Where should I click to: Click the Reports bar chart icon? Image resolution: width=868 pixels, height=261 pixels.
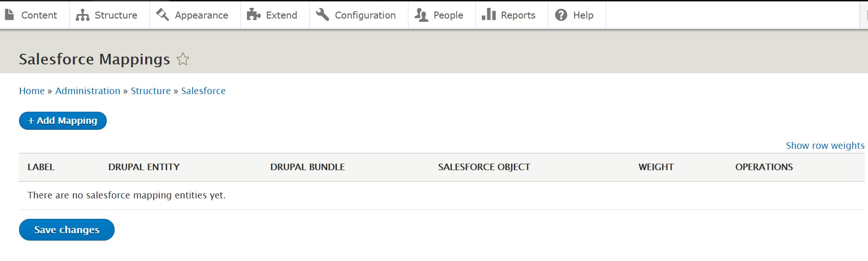489,15
